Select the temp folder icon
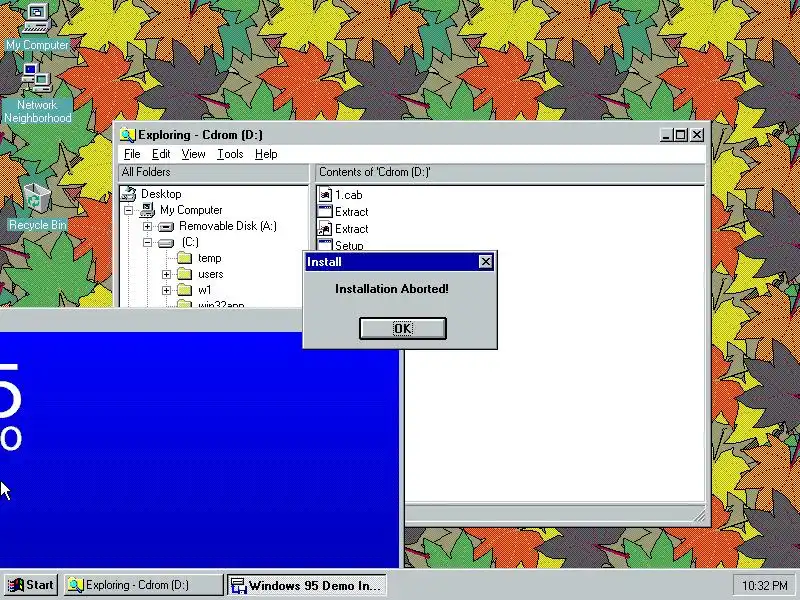800x600 pixels. coord(184,258)
